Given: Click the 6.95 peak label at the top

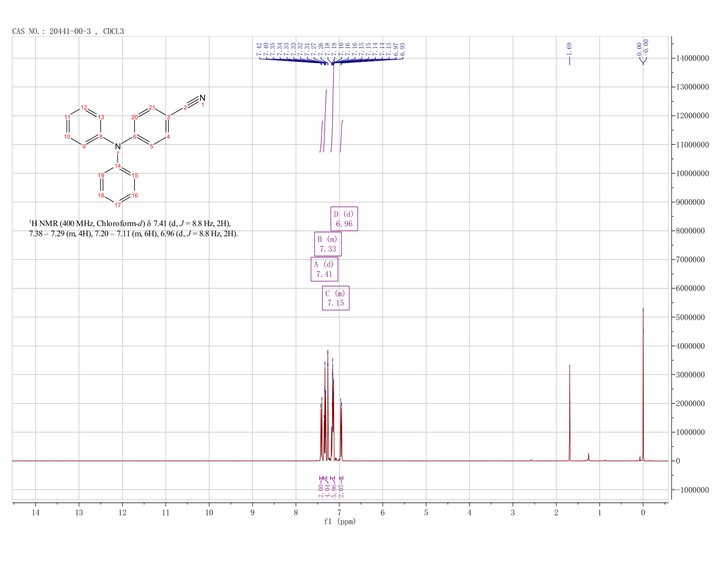Looking at the screenshot, I should click(x=402, y=49).
